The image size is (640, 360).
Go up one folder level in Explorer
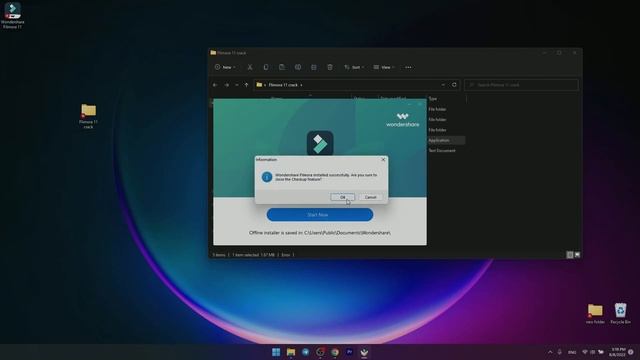[x=246, y=85]
